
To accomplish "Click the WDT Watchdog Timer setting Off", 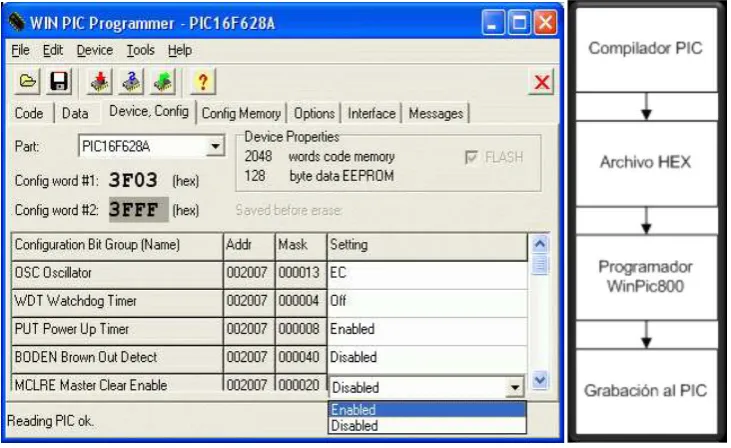I will [428, 301].
